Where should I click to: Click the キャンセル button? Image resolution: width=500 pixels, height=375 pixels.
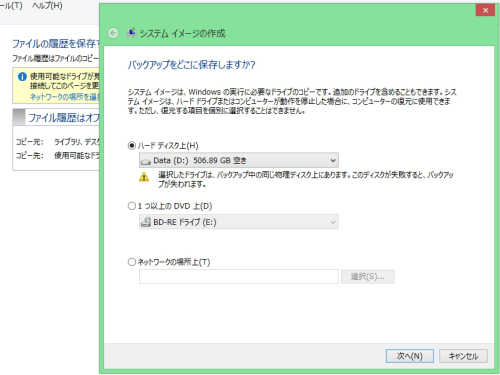tap(463, 356)
